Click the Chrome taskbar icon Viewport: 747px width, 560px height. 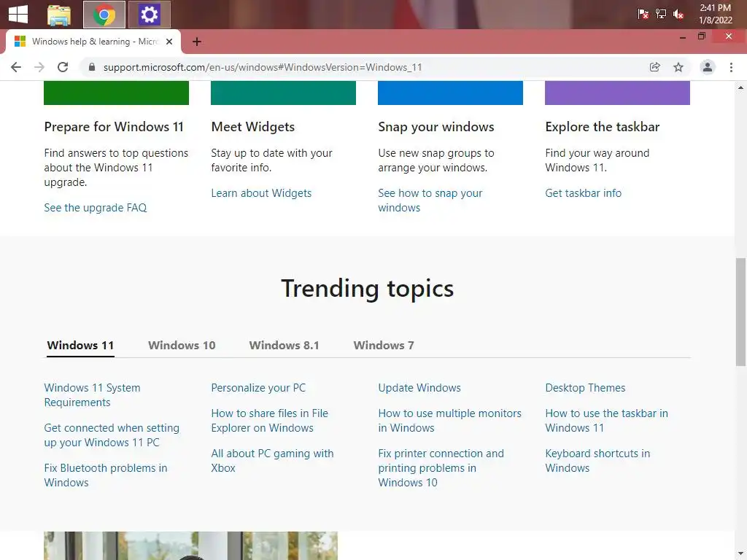pos(104,15)
